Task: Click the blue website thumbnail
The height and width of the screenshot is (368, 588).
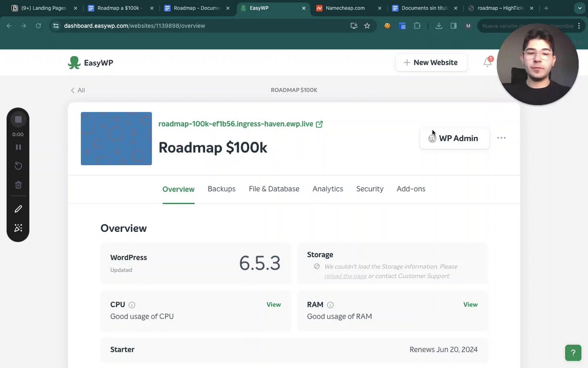Action: [116, 138]
